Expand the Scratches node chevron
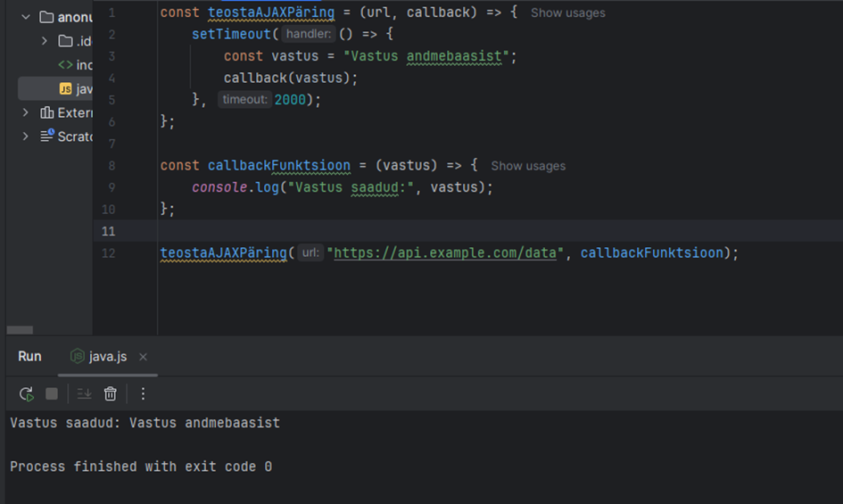This screenshot has width=843, height=504. click(x=25, y=136)
